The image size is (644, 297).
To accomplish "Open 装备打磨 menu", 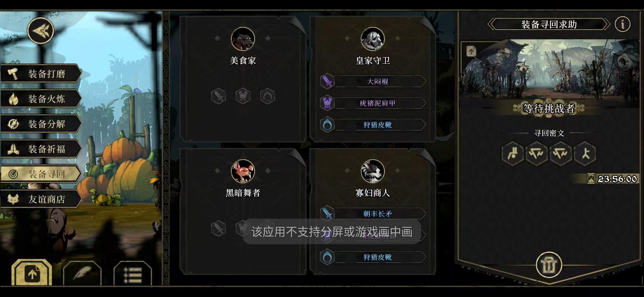I will tap(41, 74).
